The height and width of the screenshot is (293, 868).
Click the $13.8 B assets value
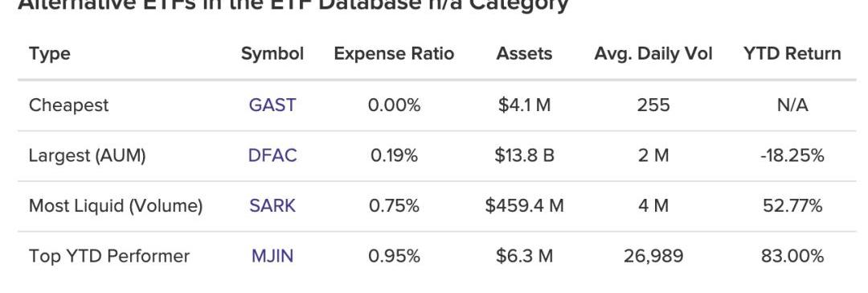pos(524,155)
